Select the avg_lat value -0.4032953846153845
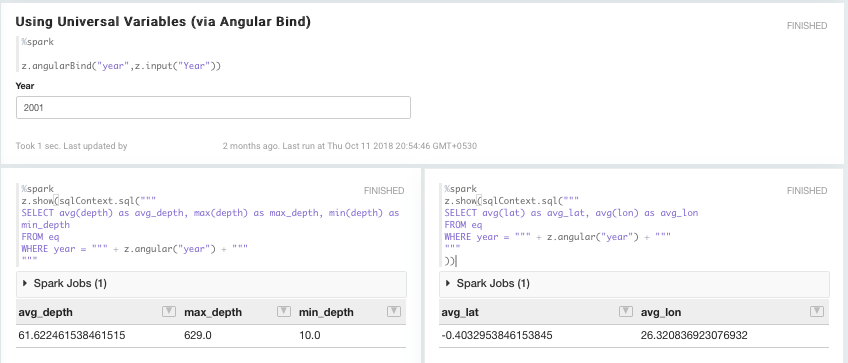This screenshot has height=363, width=848. (x=497, y=335)
